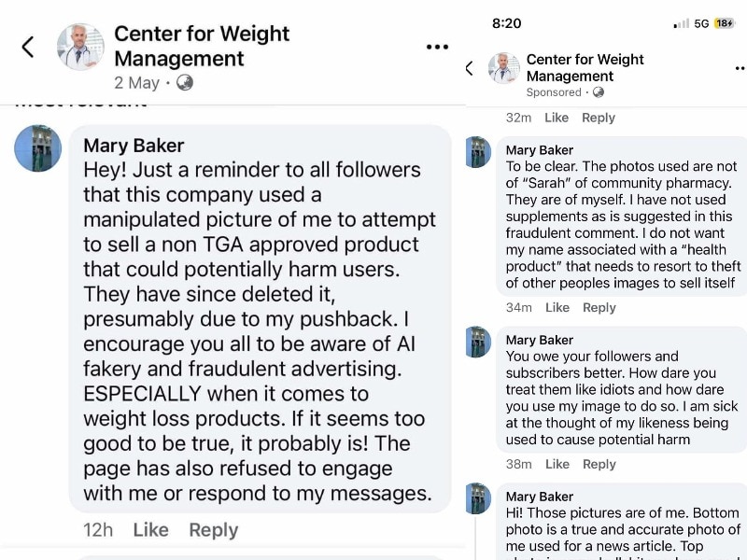Tap the 5G signal indicator in status bar
This screenshot has width=747, height=560.
701,23
